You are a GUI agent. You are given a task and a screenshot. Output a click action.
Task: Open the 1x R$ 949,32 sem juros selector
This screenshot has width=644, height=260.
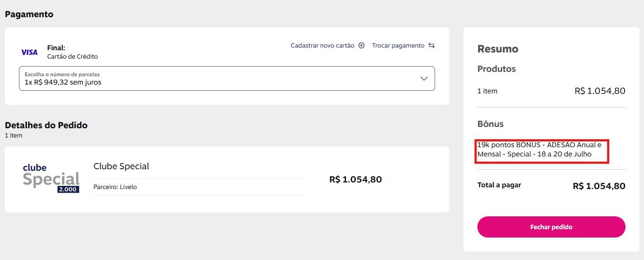point(227,78)
